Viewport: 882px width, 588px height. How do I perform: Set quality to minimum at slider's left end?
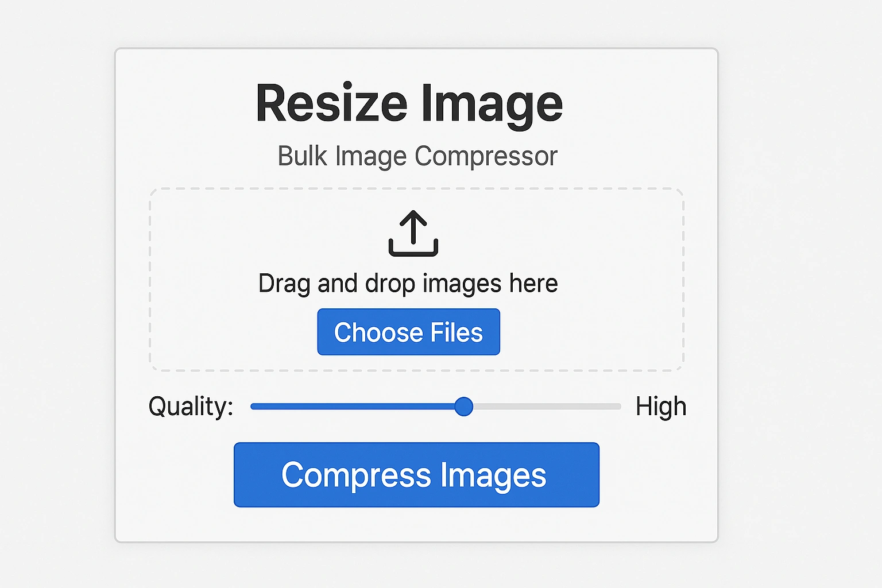pyautogui.click(x=253, y=407)
